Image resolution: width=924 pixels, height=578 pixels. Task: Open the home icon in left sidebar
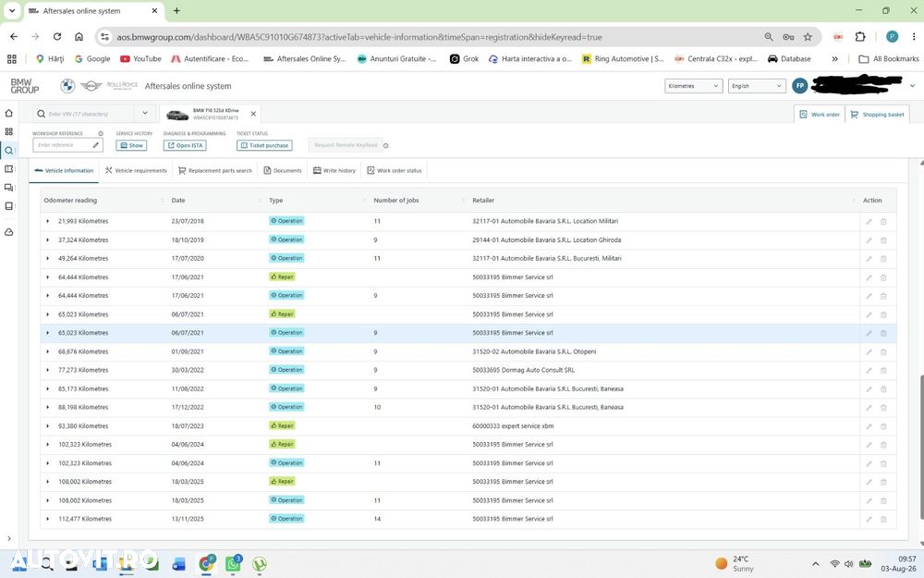point(9,113)
